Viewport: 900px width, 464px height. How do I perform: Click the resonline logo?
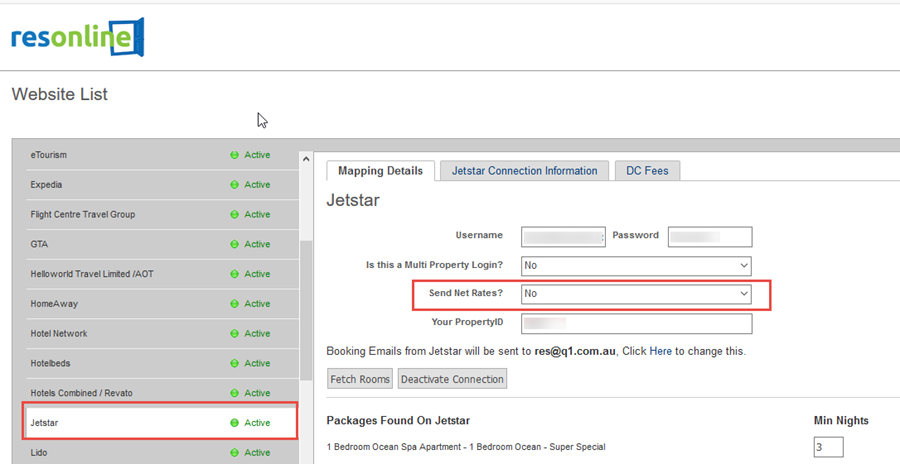77,37
